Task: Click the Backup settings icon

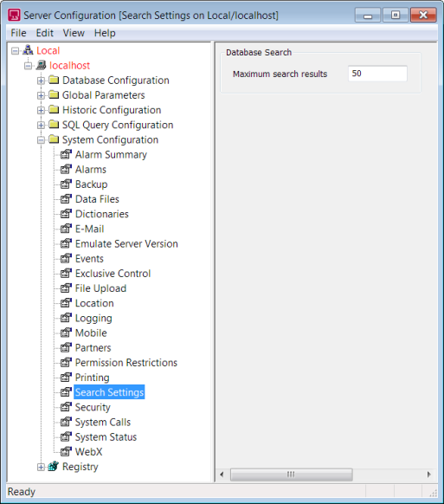Action: [x=66, y=184]
